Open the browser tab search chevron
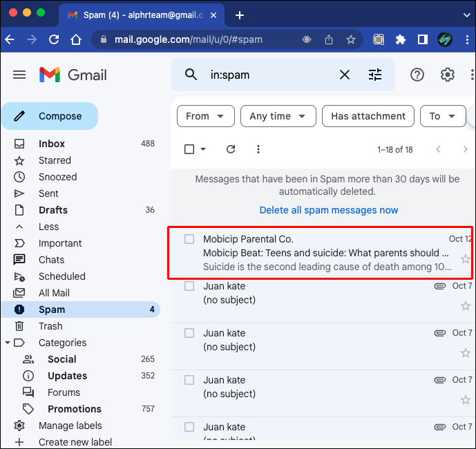Screen dimensions: 476x449 click(x=466, y=15)
